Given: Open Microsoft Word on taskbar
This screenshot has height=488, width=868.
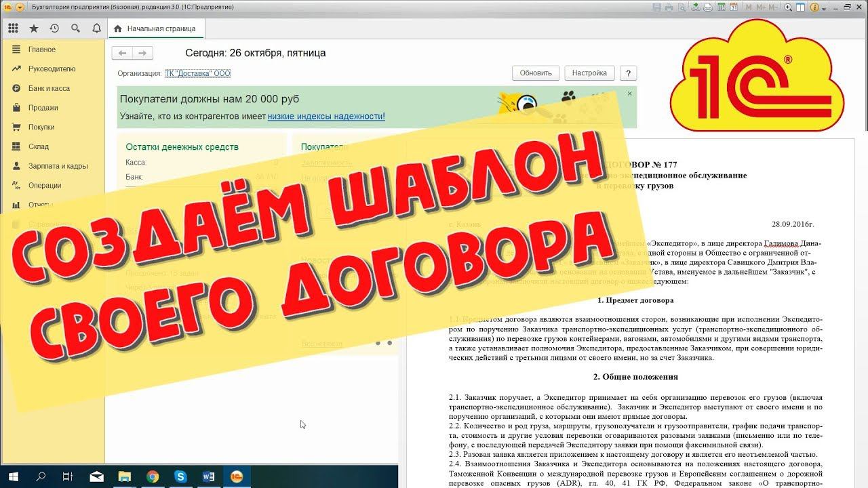Looking at the screenshot, I should pyautogui.click(x=208, y=476).
